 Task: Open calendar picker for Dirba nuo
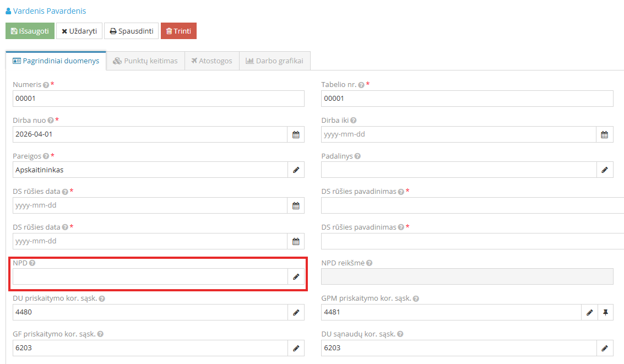point(296,134)
